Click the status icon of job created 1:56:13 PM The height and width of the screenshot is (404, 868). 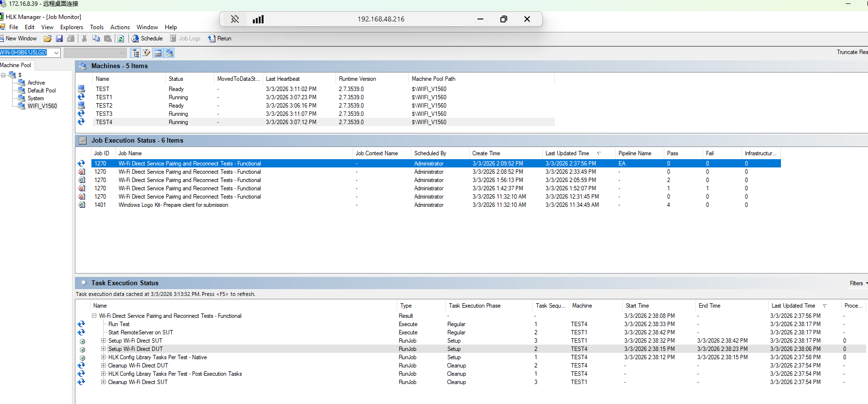click(82, 180)
